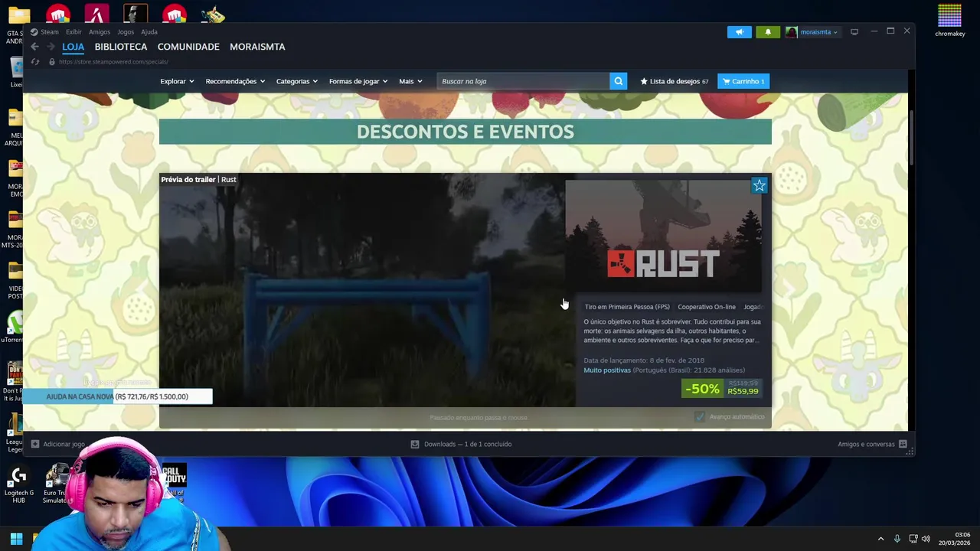The height and width of the screenshot is (551, 980).
Task: Open the Logitech G HUB desktop shortcut
Action: pos(18,484)
